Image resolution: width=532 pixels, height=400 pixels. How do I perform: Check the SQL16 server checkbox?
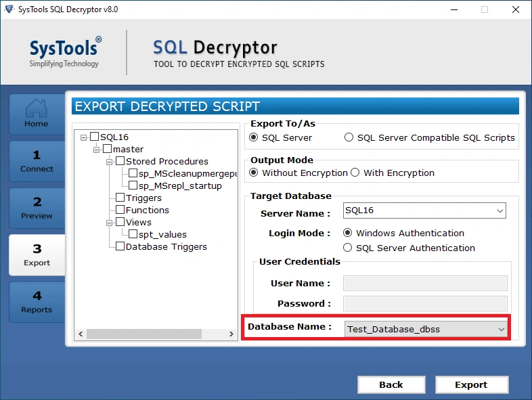[95, 137]
